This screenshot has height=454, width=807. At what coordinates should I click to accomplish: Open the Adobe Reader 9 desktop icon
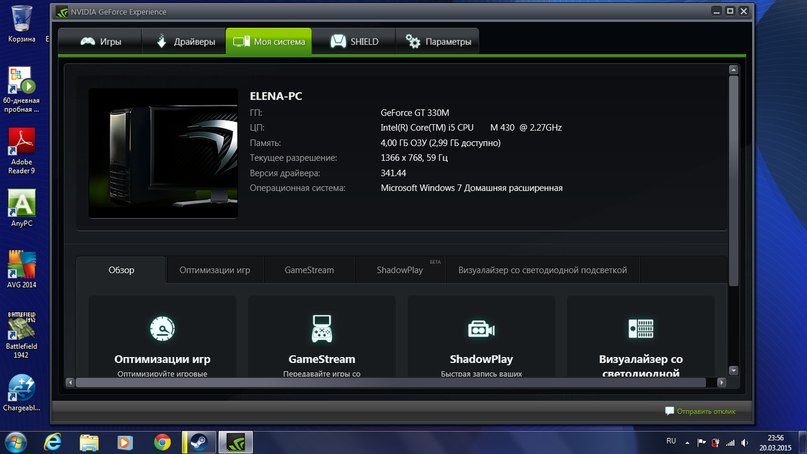[x=22, y=151]
